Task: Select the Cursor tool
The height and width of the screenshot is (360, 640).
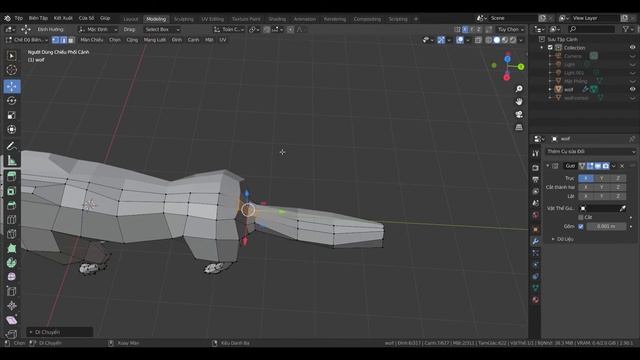Action: 11,70
